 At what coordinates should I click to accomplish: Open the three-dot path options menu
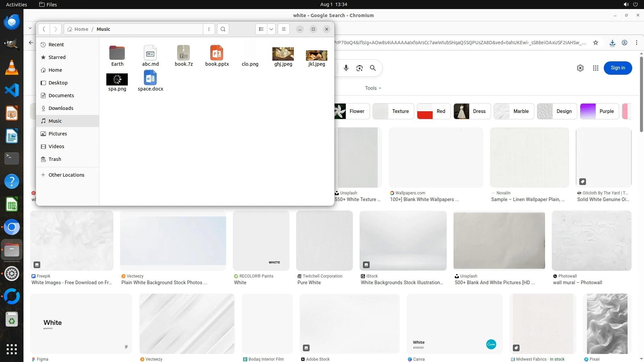pos(209,29)
